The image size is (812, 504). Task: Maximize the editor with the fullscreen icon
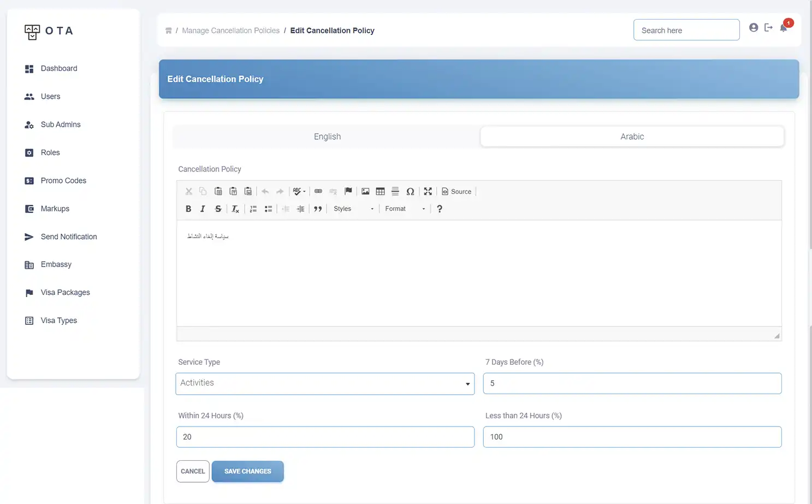[428, 191]
